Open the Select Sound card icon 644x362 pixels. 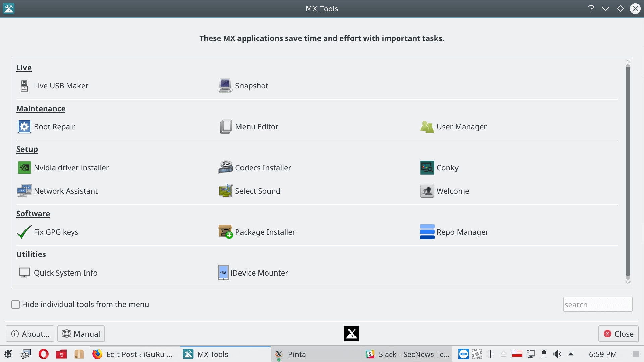(x=226, y=191)
